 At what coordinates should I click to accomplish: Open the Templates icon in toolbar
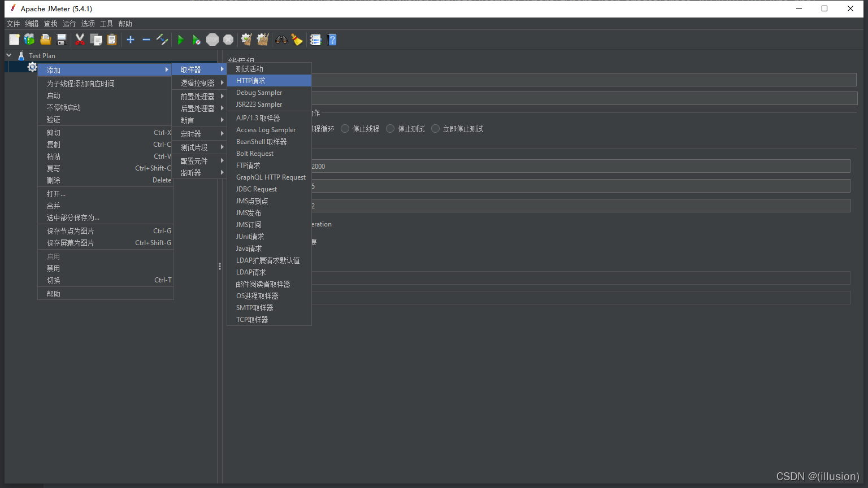point(29,40)
